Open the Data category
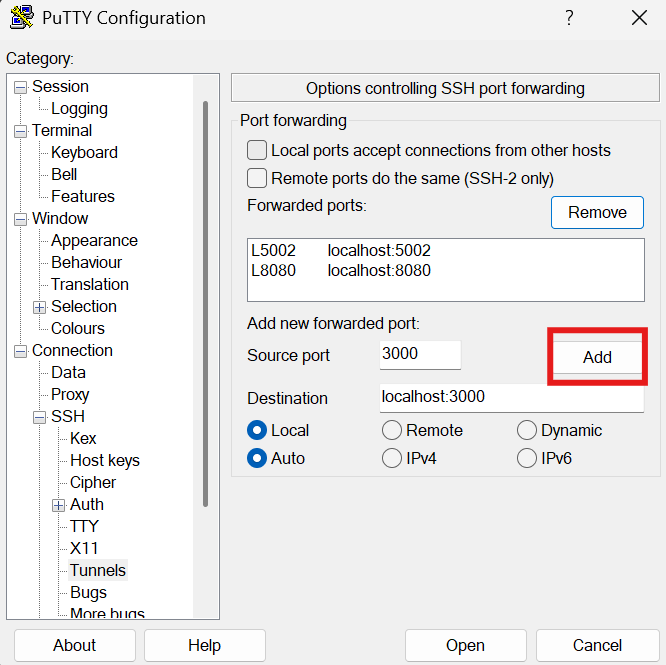666x665 pixels. click(x=68, y=373)
